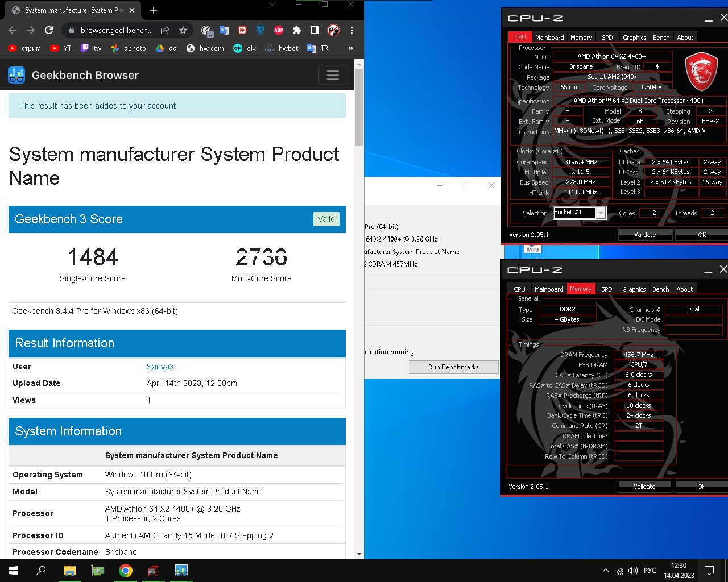Click Run Benchmarks in Geekbench window
The width and height of the screenshot is (728, 582).
click(453, 367)
